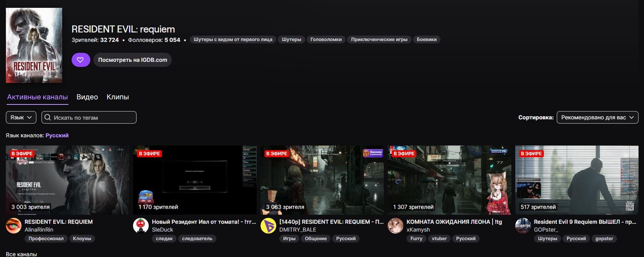
Task: Open the Рекомендовано для вас sort dropdown
Action: click(x=597, y=117)
